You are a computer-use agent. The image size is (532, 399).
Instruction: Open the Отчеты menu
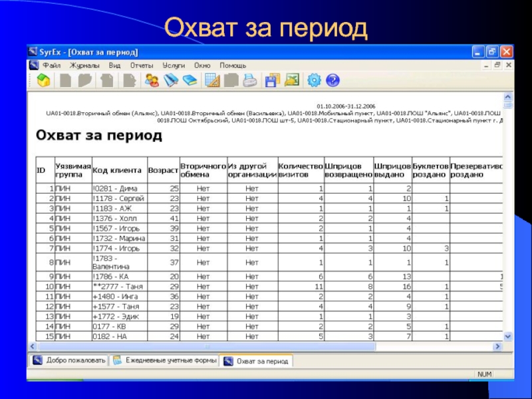(x=142, y=66)
